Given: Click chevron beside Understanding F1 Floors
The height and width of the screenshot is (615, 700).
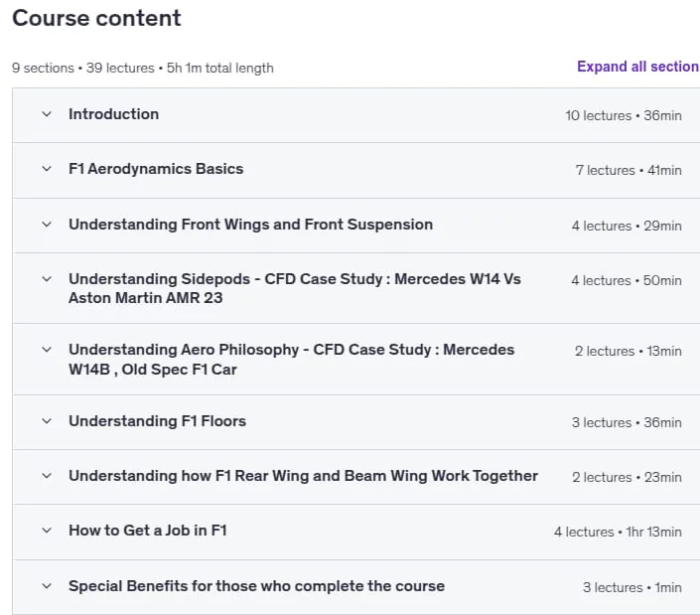Looking at the screenshot, I should click(x=47, y=421).
